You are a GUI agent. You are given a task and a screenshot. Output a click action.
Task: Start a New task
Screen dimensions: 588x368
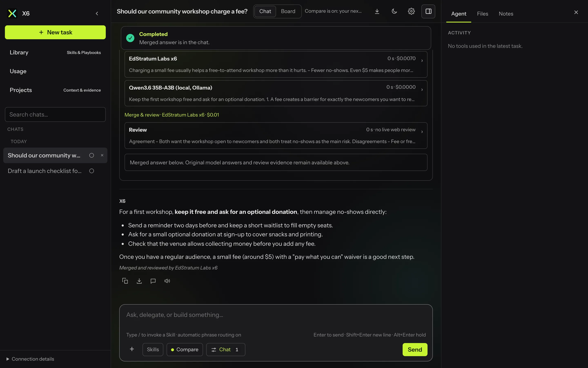(x=55, y=32)
